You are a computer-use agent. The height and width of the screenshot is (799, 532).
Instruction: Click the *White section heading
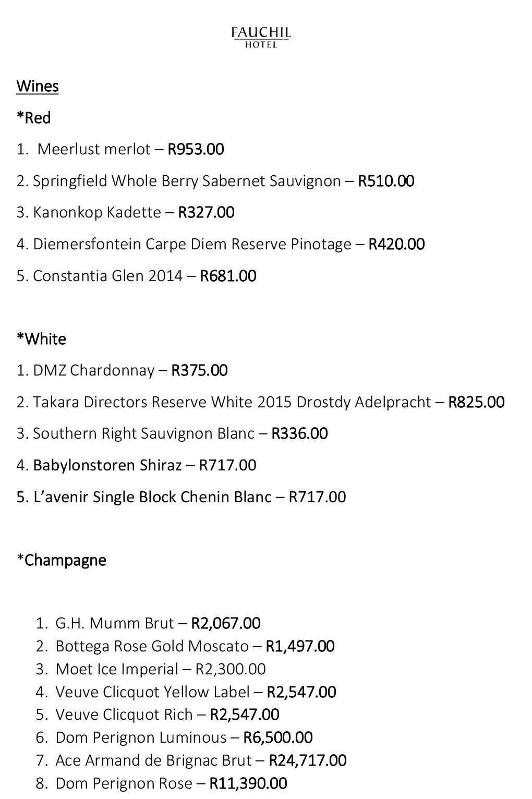(x=41, y=339)
